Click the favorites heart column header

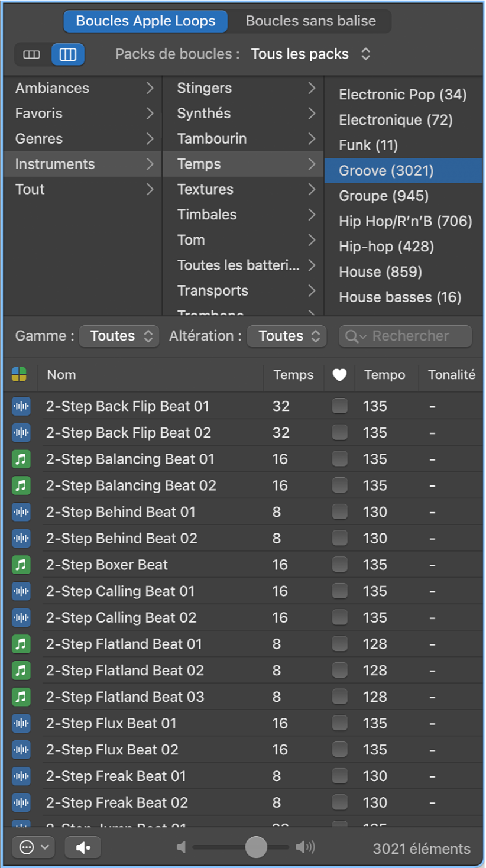[339, 375]
